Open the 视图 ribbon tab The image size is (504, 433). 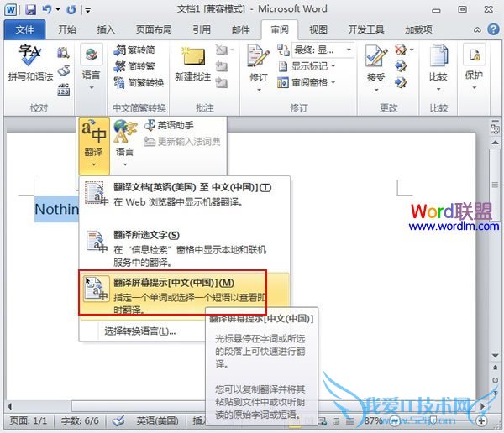(x=318, y=29)
